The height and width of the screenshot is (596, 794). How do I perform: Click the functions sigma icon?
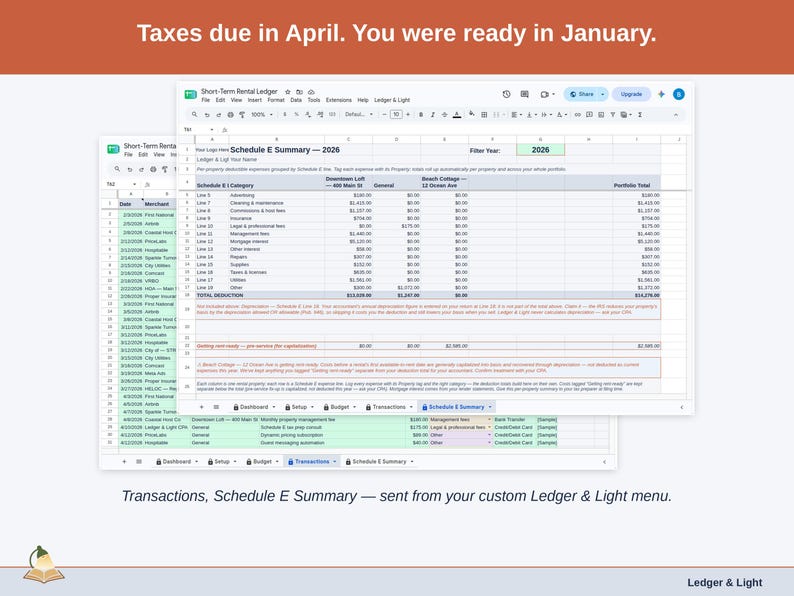tap(640, 115)
